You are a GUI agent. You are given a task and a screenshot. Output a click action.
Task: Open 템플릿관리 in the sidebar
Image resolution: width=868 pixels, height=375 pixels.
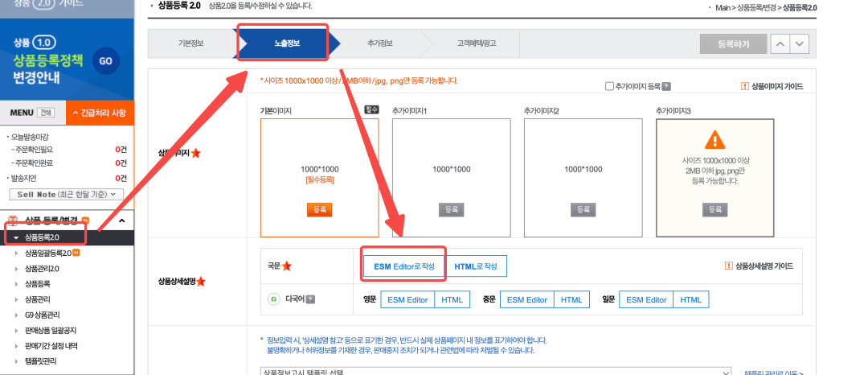(x=40, y=361)
